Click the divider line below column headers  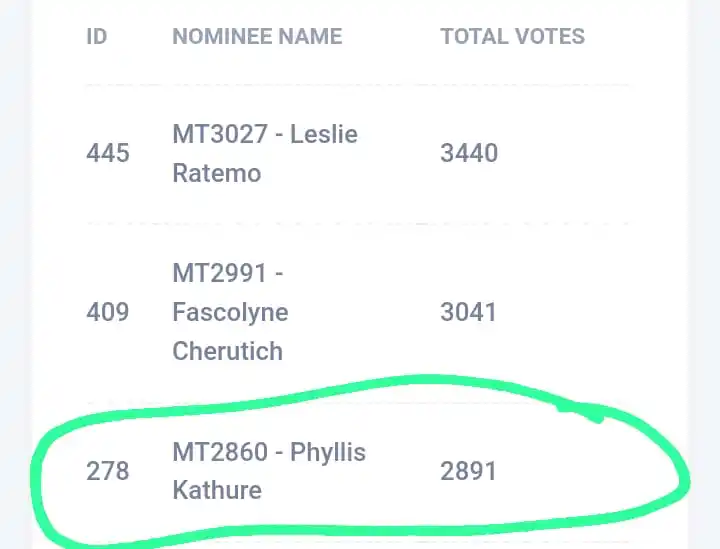coord(358,85)
